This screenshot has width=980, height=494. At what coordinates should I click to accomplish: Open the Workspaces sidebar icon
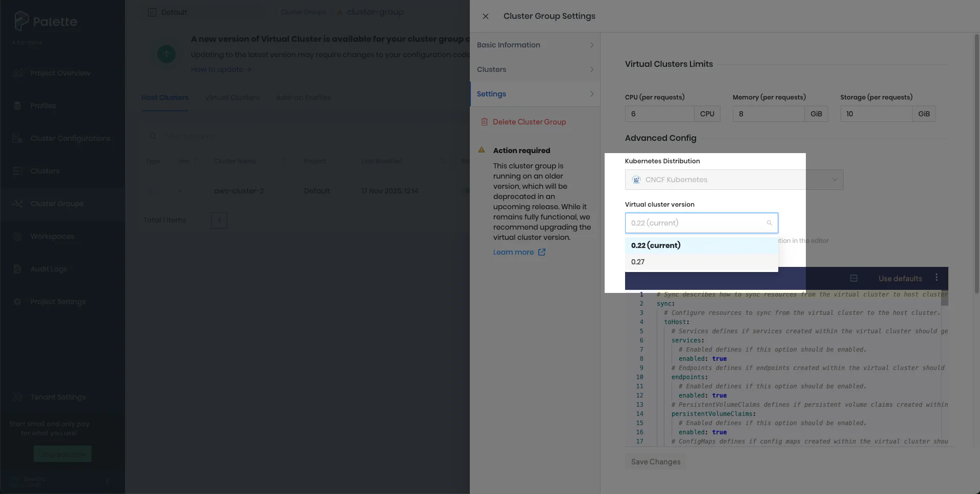click(x=17, y=236)
